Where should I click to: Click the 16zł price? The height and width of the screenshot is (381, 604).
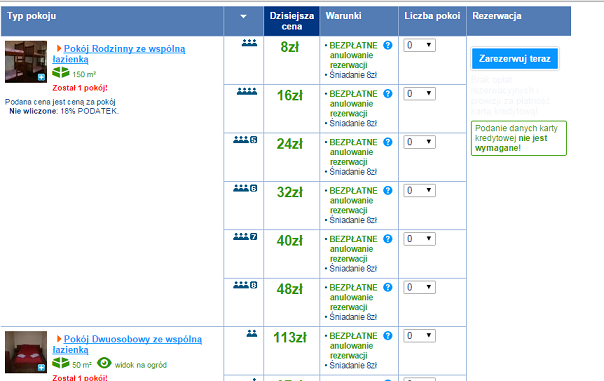click(290, 95)
